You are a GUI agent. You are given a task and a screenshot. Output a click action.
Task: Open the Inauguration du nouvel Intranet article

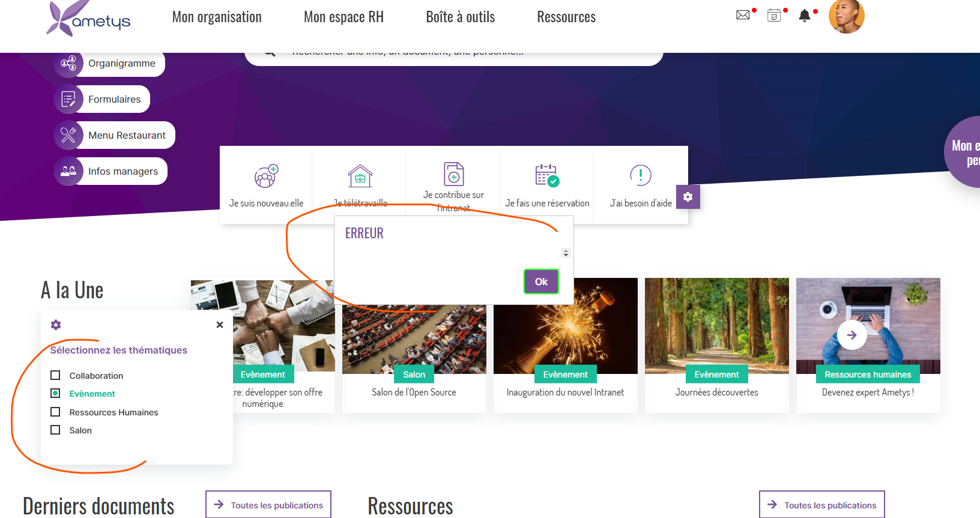(x=565, y=392)
